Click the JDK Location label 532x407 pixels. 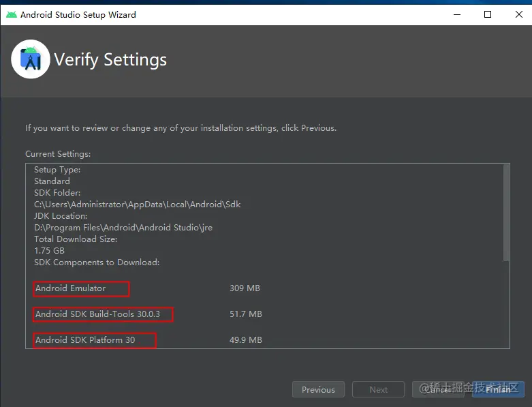coord(61,216)
